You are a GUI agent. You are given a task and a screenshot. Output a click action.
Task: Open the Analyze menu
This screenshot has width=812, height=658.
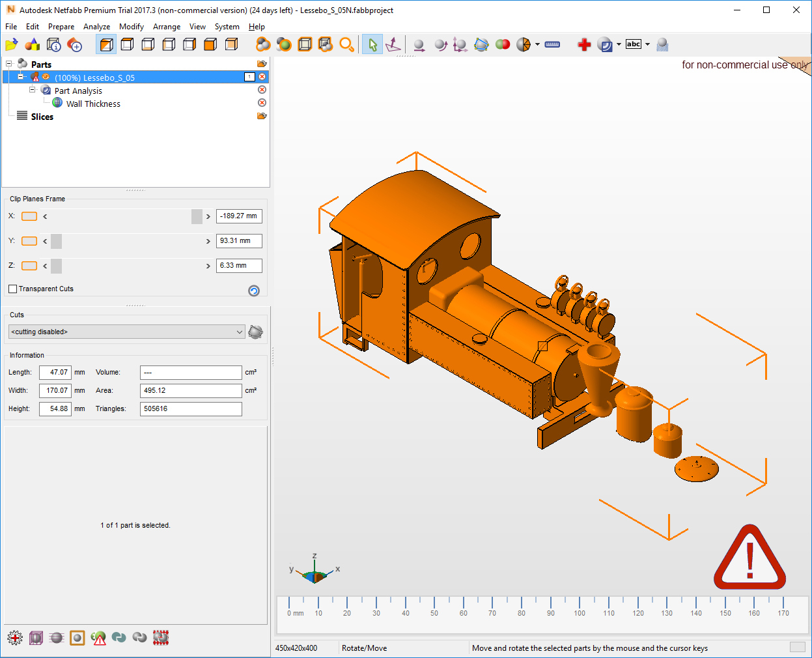point(96,27)
